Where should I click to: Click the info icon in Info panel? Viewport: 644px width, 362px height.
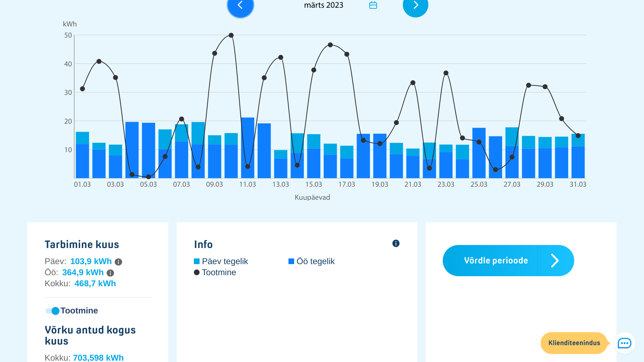396,243
